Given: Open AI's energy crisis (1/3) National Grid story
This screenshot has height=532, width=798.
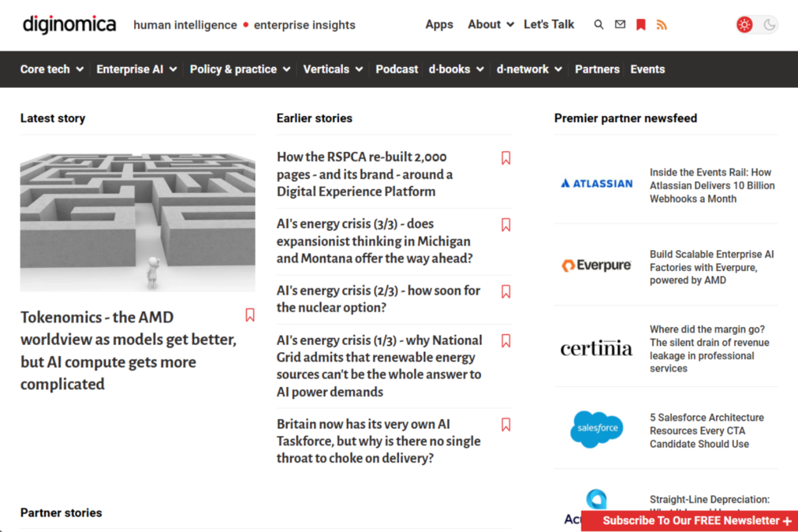Looking at the screenshot, I should [x=380, y=365].
